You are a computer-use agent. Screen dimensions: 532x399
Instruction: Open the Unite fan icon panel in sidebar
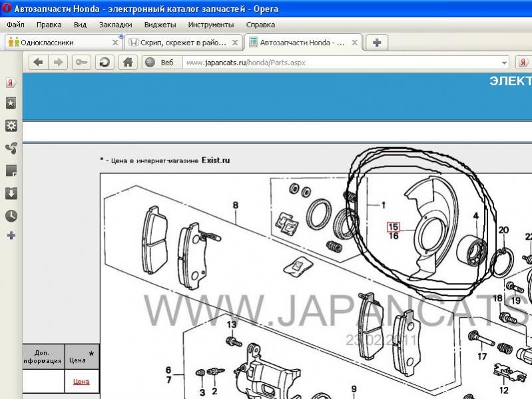pyautogui.click(x=11, y=149)
